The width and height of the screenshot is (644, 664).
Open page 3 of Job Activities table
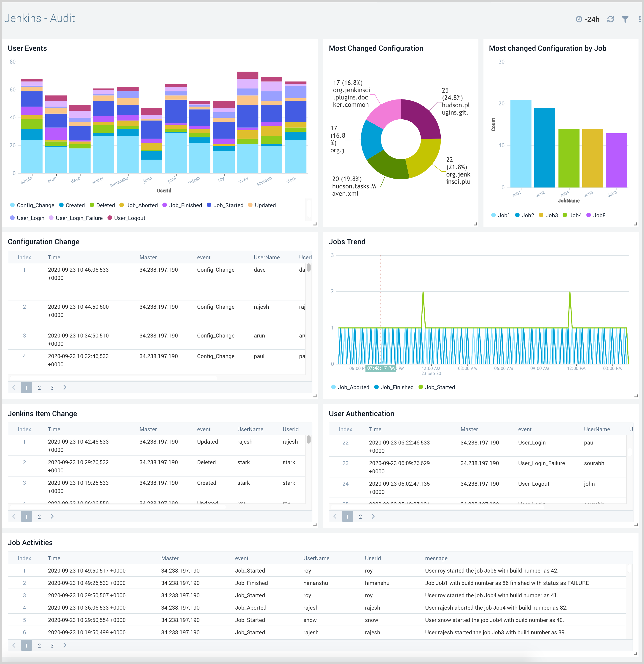[52, 645]
